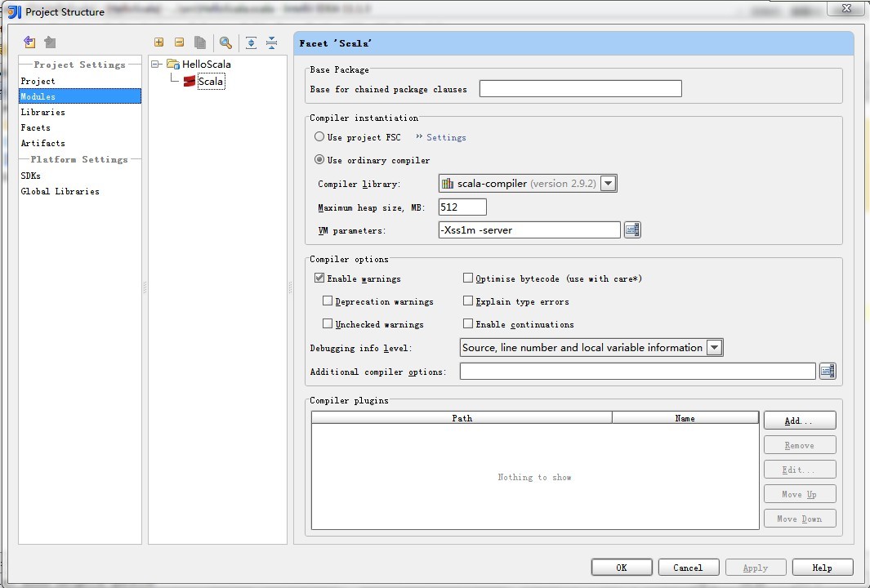This screenshot has height=588, width=870.
Task: Enable Optimise bytecode checkbox
Action: (468, 278)
